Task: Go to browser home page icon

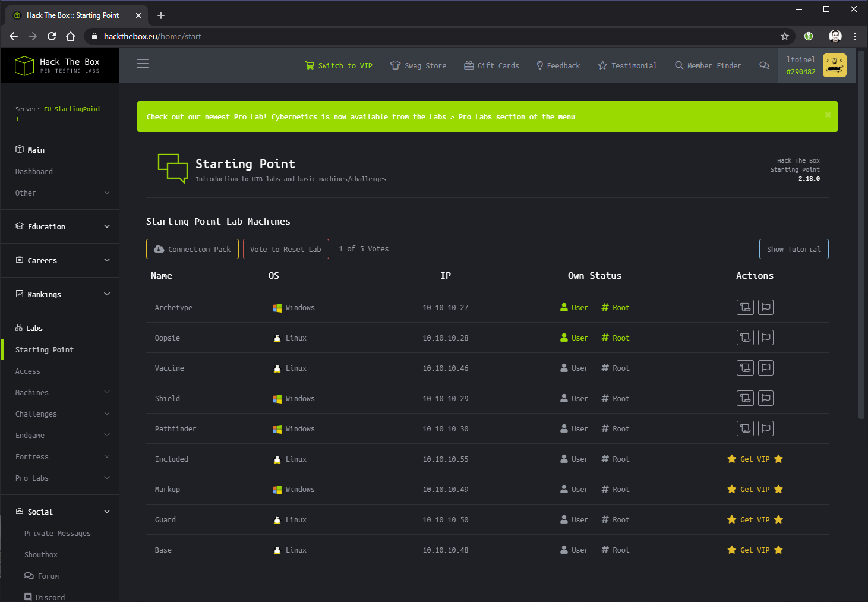Action: click(x=71, y=36)
